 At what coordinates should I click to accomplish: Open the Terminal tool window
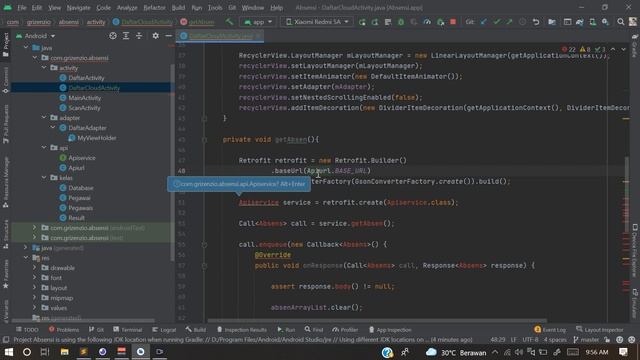(x=127, y=330)
